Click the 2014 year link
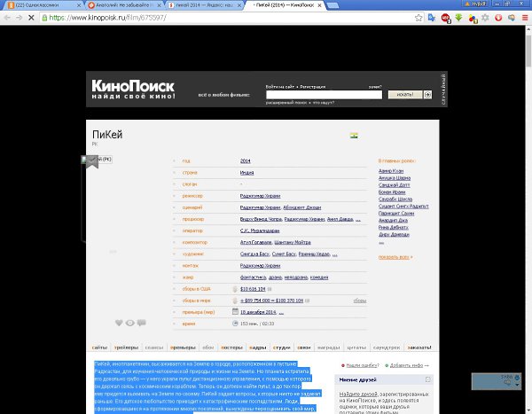532x414 pixels. [246, 160]
